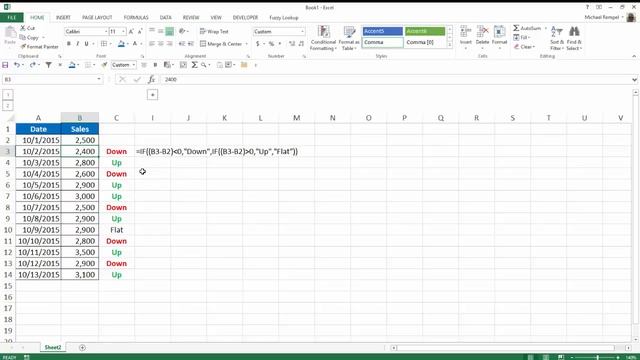640x360 pixels.
Task: Switch to the Fuzzy Lookup tab
Action: click(x=284, y=18)
